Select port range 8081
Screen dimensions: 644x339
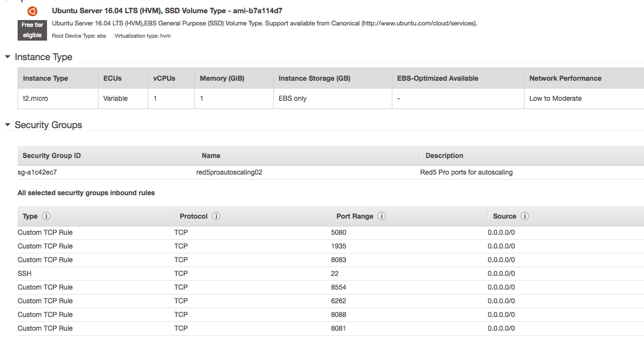click(338, 328)
